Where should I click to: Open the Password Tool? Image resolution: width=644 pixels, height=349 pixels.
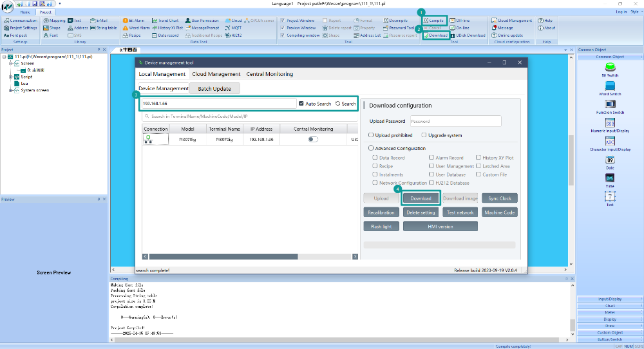[x=399, y=28]
